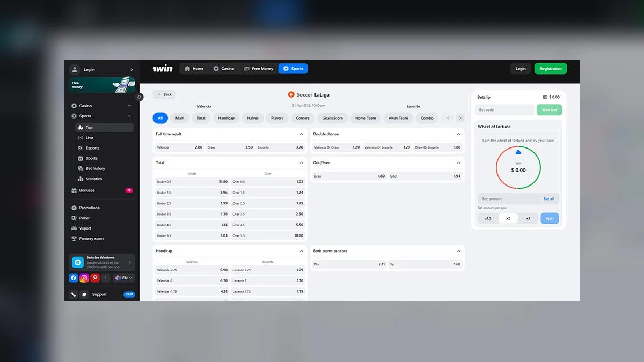Click the green Registration button
The height and width of the screenshot is (362, 644).
pos(551,69)
